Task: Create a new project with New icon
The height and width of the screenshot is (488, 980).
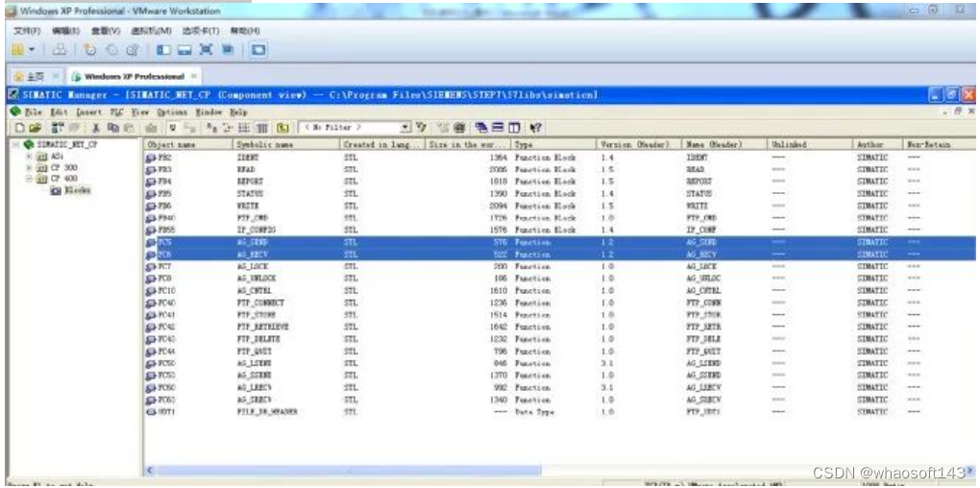Action: [20, 128]
